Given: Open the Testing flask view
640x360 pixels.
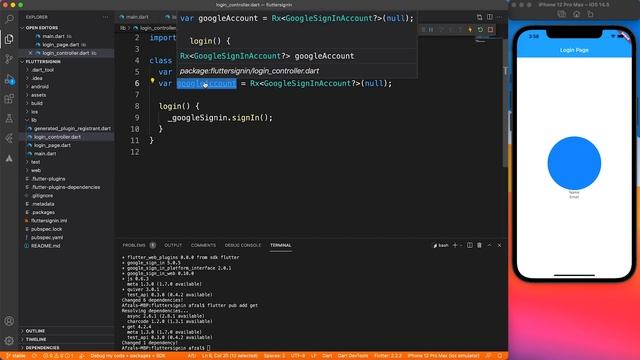Looking at the screenshot, I should pos(9,119).
